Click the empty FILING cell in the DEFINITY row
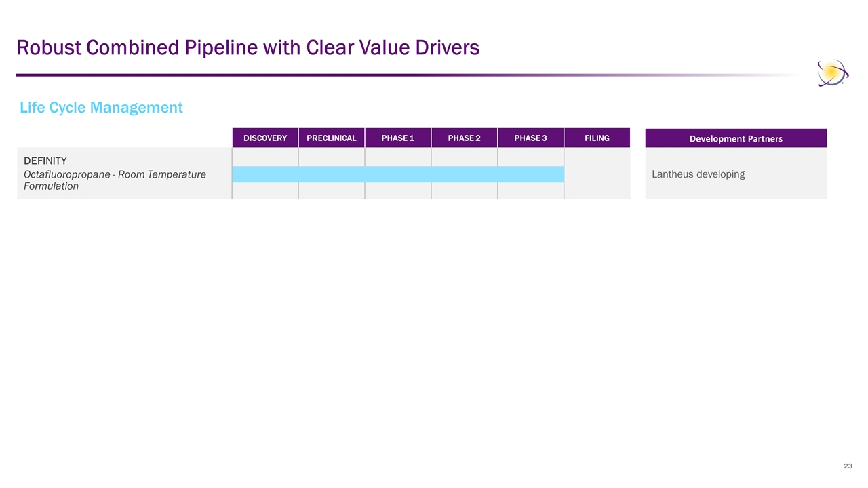 [x=597, y=174]
